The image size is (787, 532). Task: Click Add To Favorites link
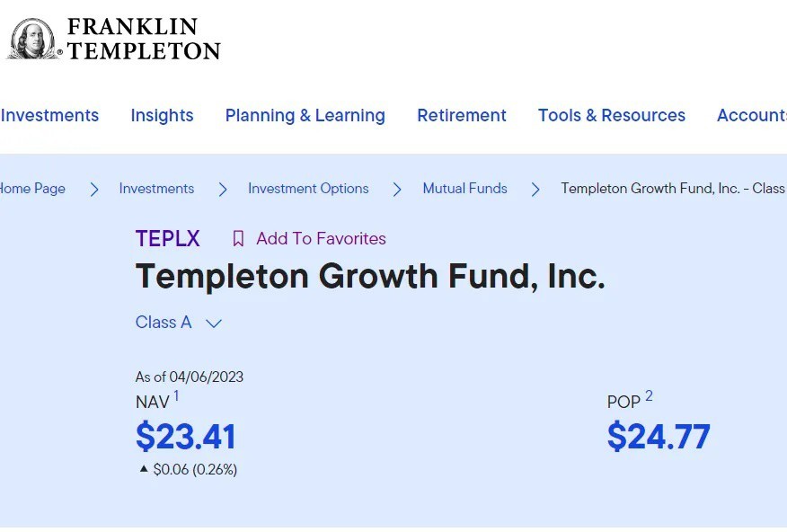pos(321,238)
